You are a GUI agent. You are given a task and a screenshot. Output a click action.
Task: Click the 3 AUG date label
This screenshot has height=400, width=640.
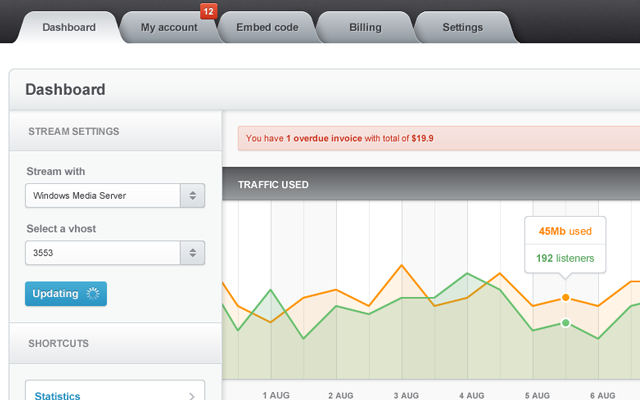tap(407, 395)
